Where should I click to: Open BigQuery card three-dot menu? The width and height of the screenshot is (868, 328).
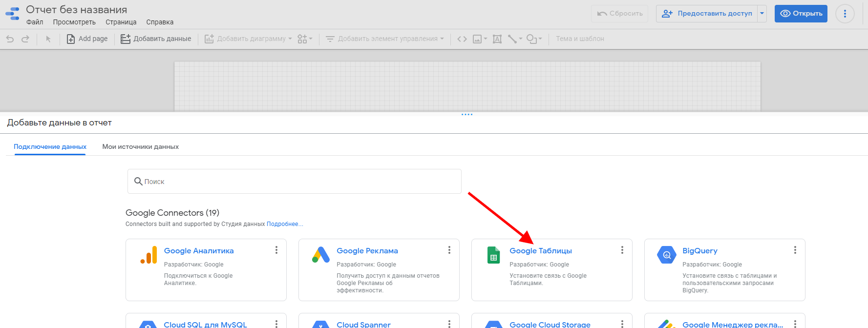(795, 250)
